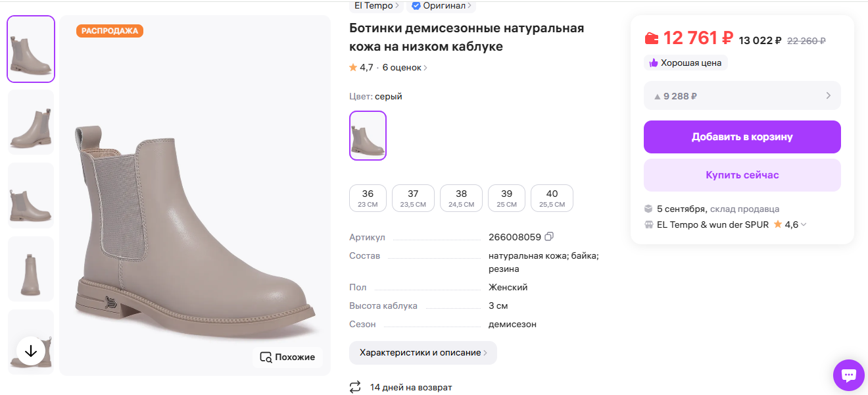The image size is (868, 395).
Task: Click the delivery box icon near 5 сентября
Action: tap(650, 209)
